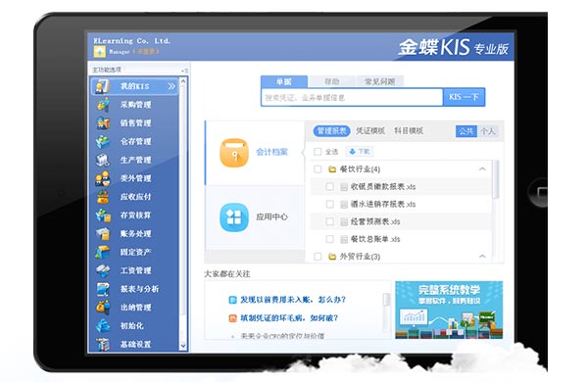588x382 pixels.
Task: Check the 餐饮行业(4) folder checkbox
Action: click(x=318, y=169)
